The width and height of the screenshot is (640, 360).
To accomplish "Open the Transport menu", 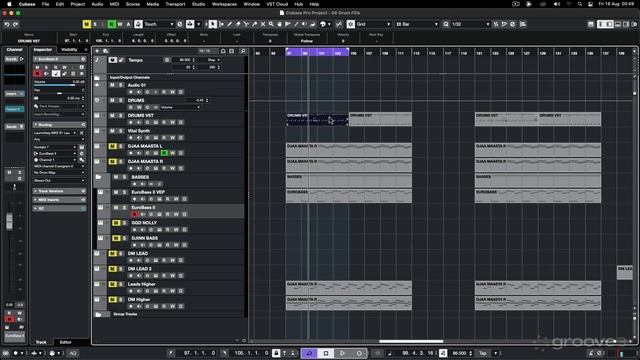I will pyautogui.click(x=175, y=4).
